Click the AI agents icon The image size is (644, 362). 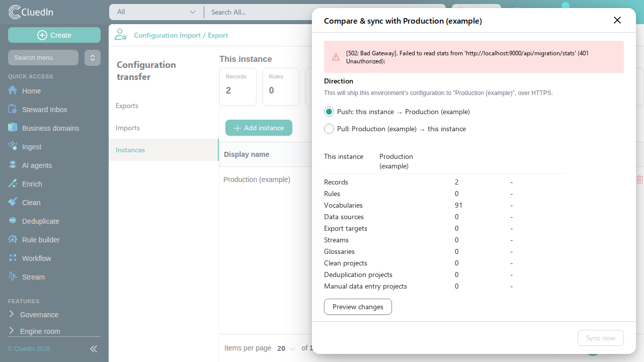(13, 165)
